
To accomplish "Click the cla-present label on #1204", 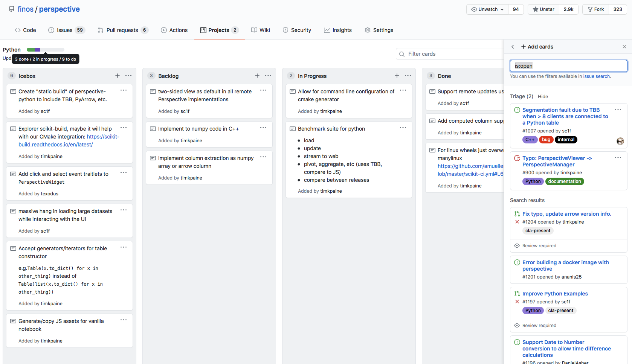I will 538,231.
